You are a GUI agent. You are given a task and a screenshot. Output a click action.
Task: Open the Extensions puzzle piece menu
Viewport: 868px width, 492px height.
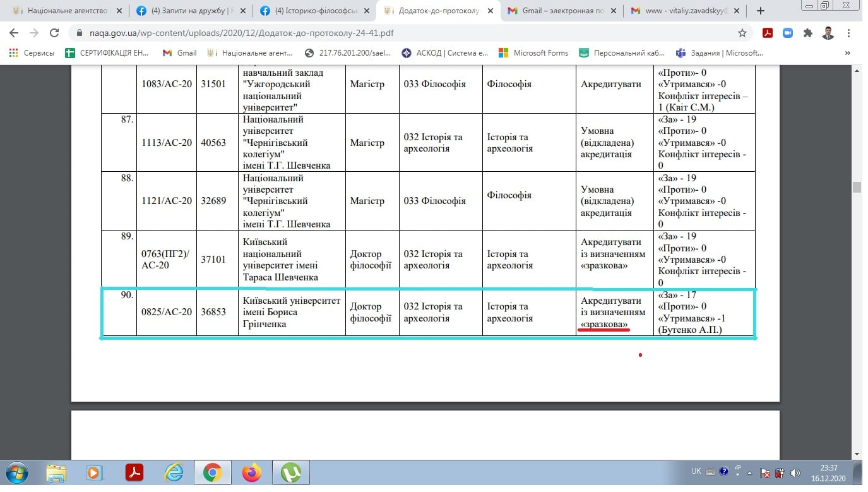[x=807, y=33]
